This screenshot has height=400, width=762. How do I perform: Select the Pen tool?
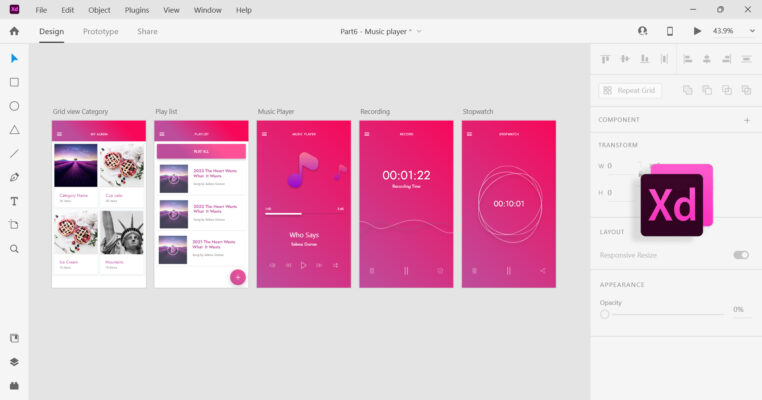[x=14, y=177]
